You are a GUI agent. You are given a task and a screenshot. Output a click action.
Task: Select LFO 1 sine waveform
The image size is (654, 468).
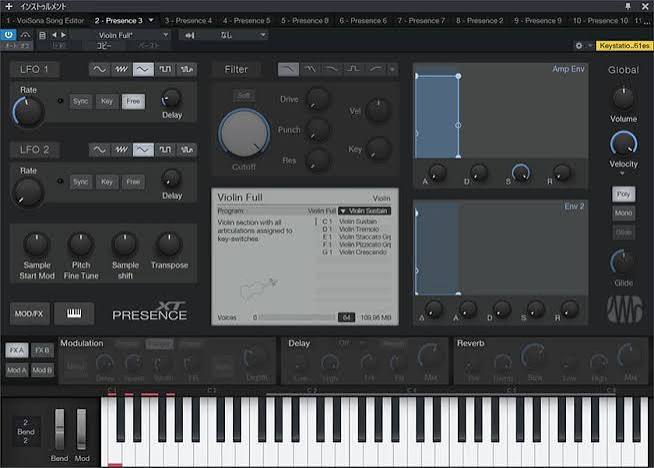pos(99,69)
